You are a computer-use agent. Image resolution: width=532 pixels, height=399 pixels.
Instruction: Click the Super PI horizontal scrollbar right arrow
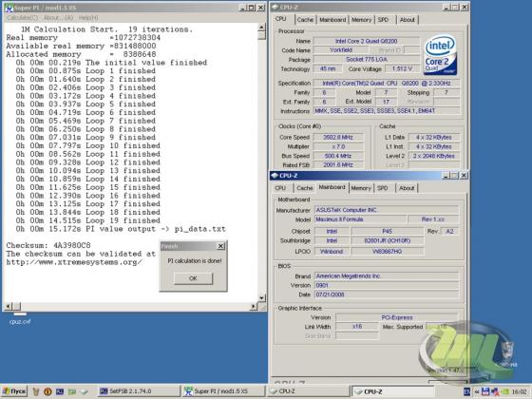254,306
